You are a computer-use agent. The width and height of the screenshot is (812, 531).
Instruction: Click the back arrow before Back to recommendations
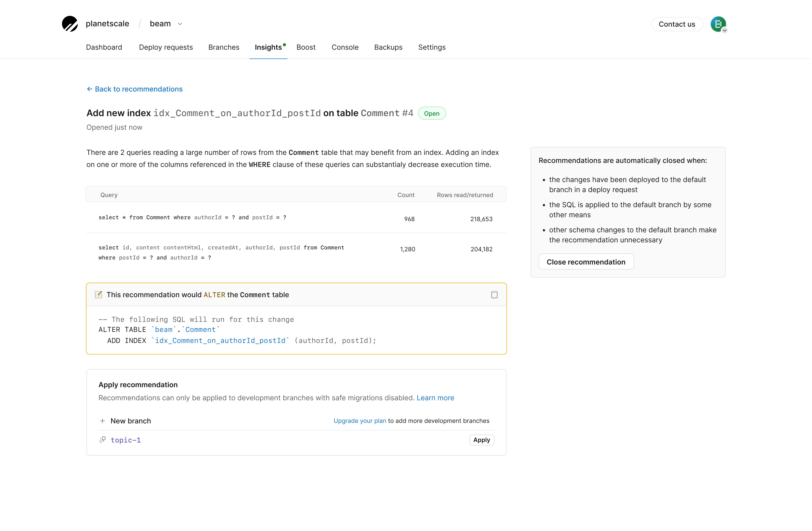[89, 89]
